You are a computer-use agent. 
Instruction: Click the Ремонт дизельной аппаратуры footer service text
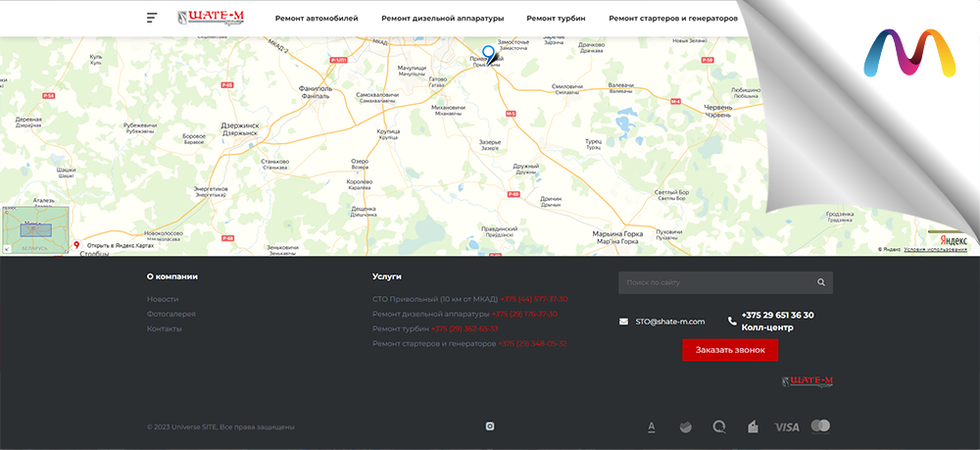[430, 314]
